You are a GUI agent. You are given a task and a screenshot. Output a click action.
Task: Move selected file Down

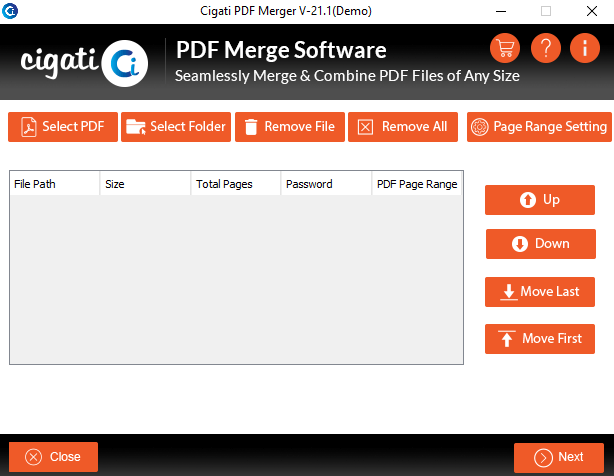541,244
